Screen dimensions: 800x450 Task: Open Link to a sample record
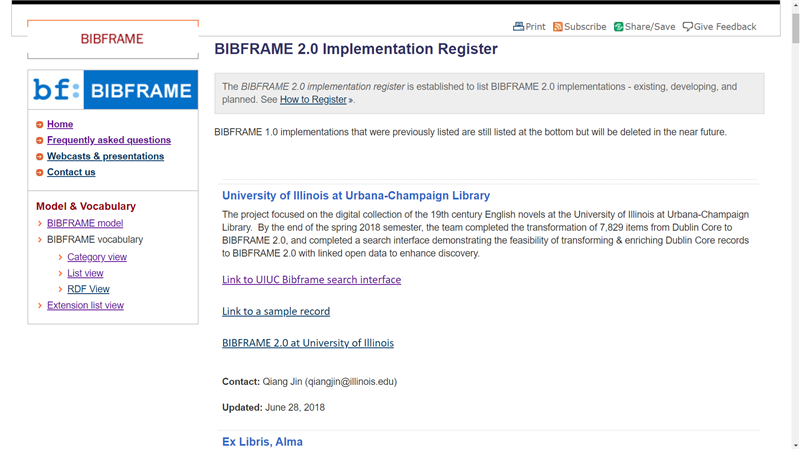coord(276,312)
